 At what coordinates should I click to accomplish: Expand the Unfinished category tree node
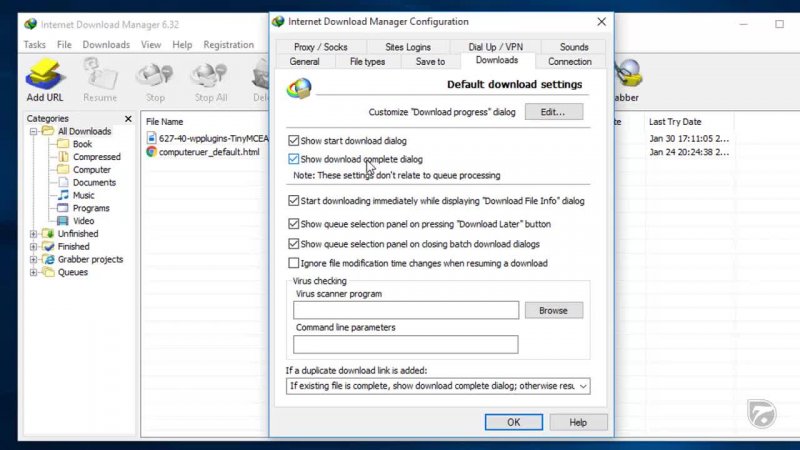(x=34, y=234)
